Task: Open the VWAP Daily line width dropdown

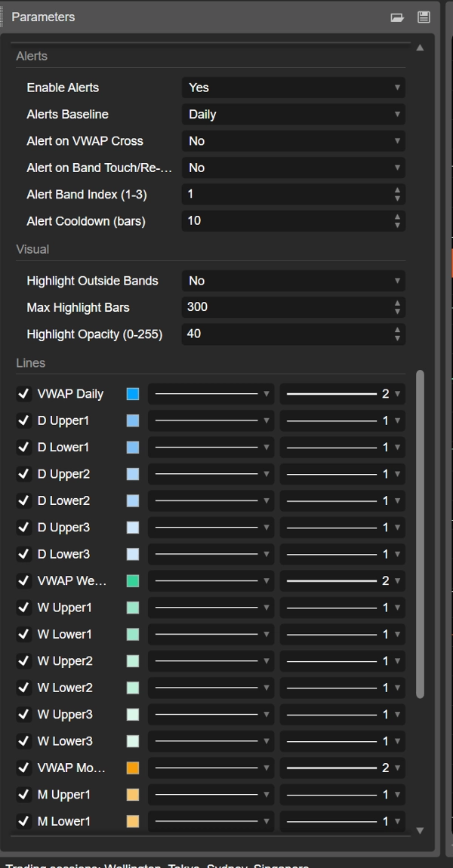Action: point(342,394)
